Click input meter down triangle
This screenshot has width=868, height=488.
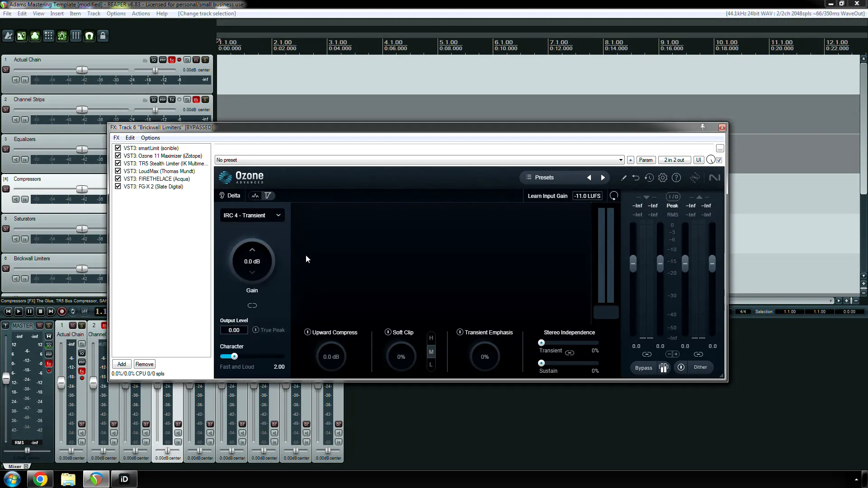point(646,197)
